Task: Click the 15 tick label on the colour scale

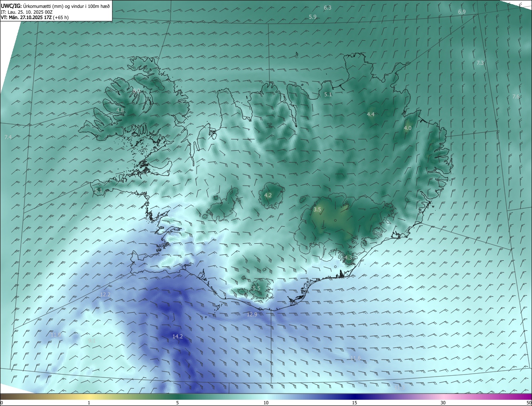Action: click(x=355, y=403)
